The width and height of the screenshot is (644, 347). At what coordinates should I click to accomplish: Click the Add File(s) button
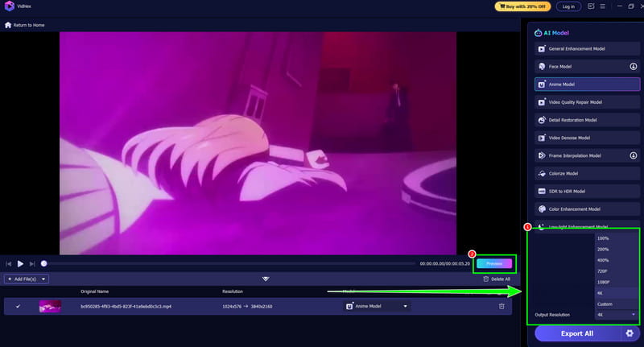pos(23,279)
